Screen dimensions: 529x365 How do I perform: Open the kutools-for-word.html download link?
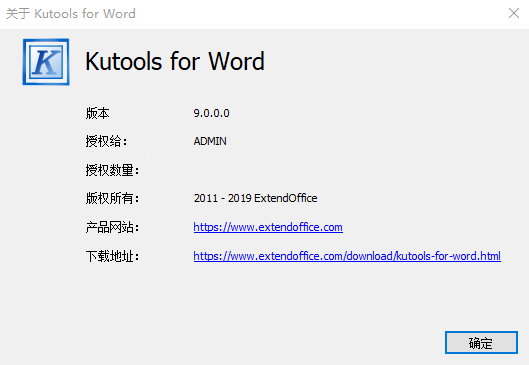tap(347, 256)
